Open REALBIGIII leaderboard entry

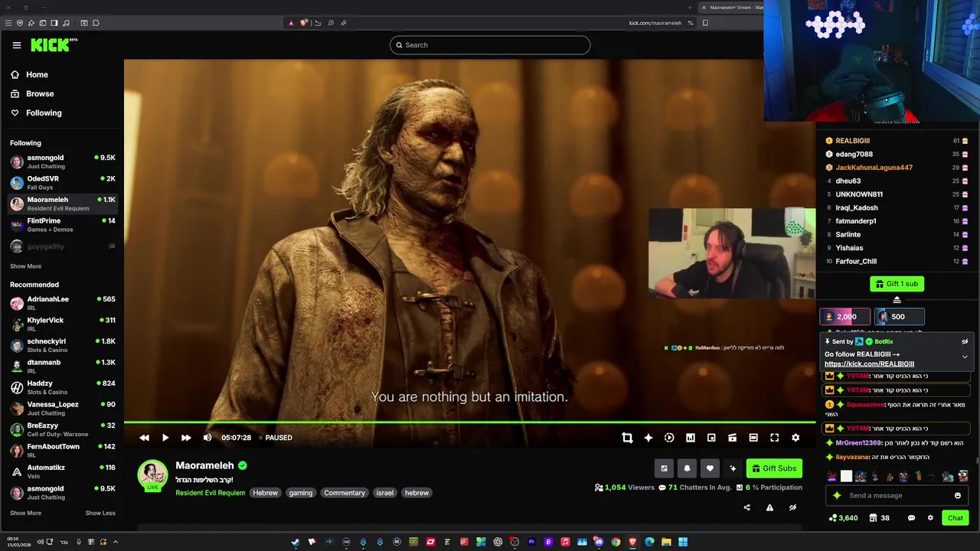(x=897, y=141)
